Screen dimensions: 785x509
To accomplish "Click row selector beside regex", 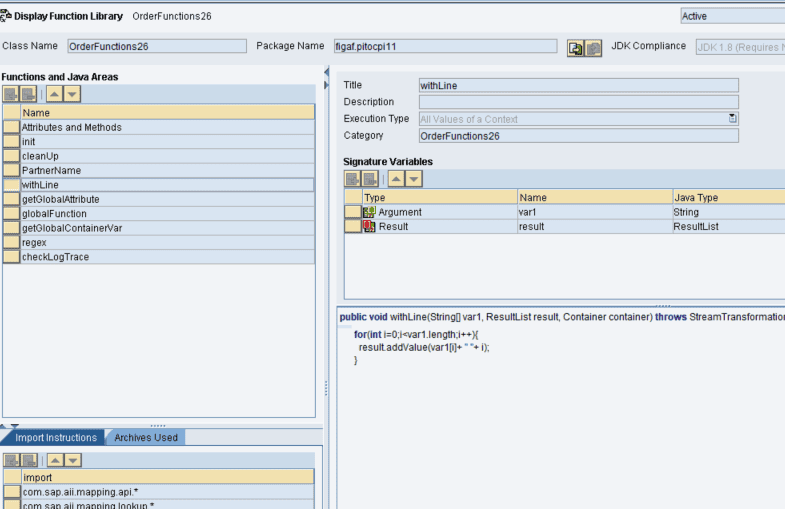I will pyautogui.click(x=12, y=242).
